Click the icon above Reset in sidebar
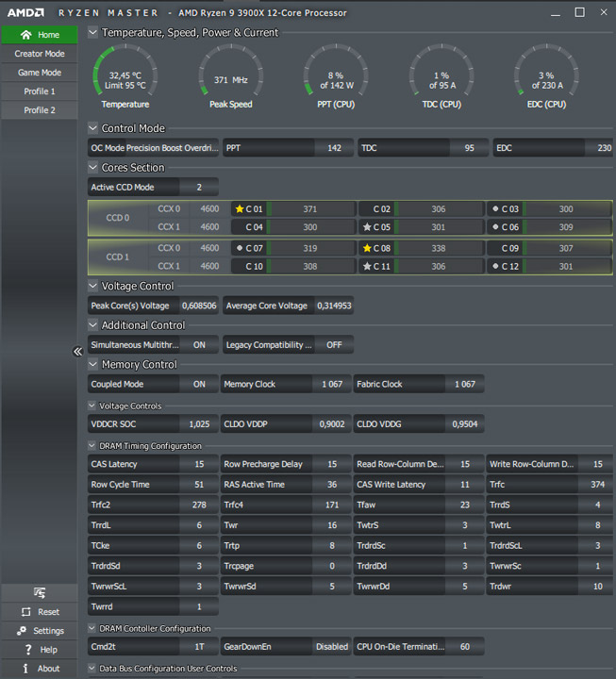The height and width of the screenshot is (679, 616). (40, 592)
